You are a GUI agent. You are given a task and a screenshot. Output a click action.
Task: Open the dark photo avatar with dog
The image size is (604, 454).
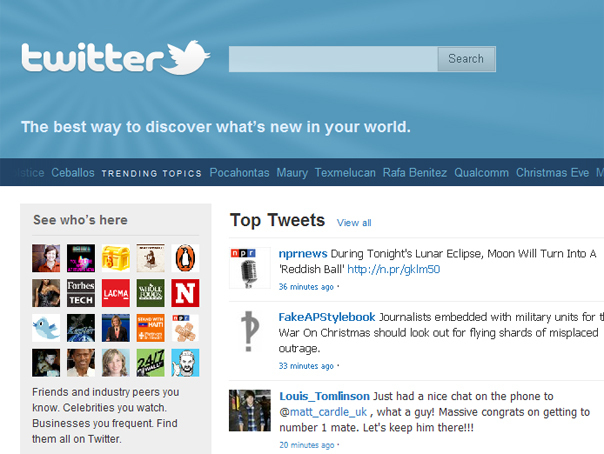(46, 363)
